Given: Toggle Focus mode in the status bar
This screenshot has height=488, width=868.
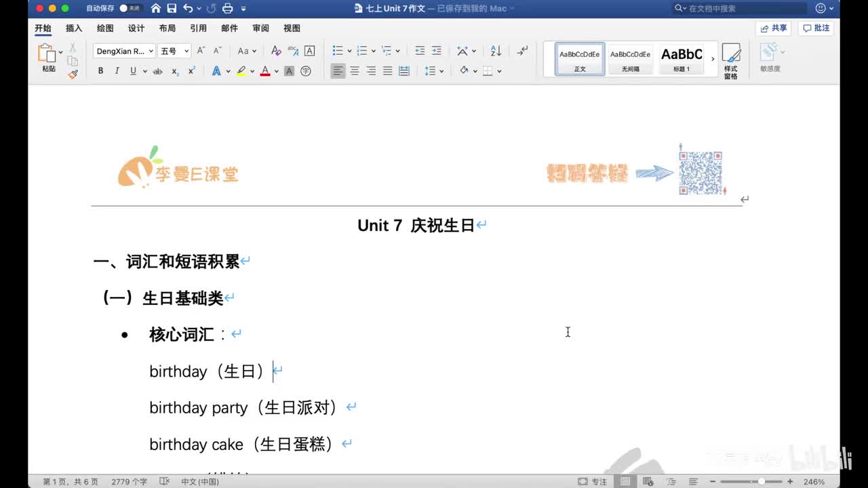Looking at the screenshot, I should click(x=593, y=481).
